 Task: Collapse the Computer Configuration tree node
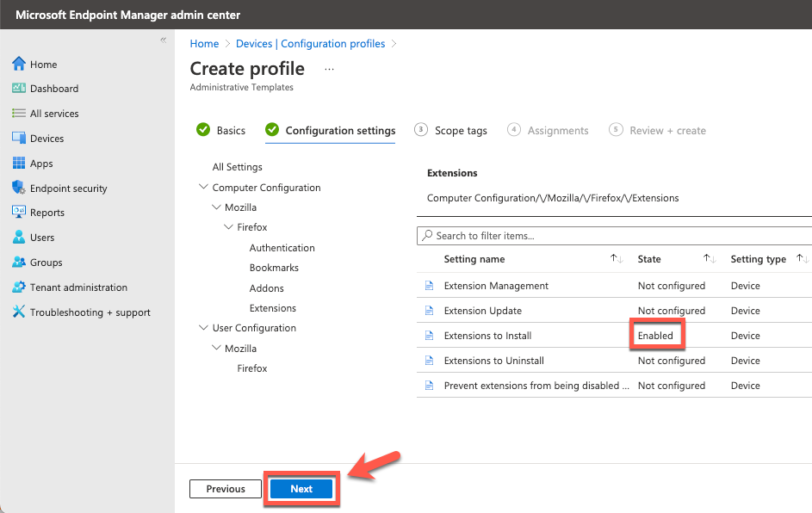click(x=203, y=187)
